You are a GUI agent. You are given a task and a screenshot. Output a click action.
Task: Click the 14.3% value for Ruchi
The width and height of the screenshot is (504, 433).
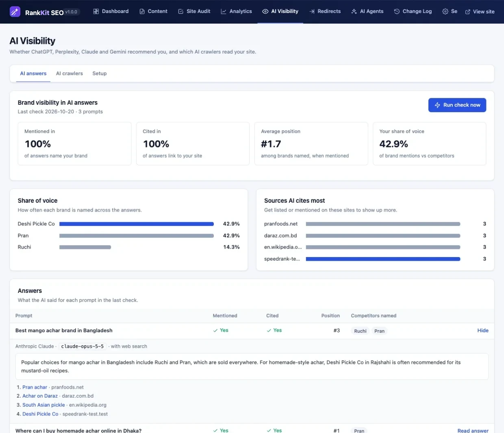pos(231,247)
